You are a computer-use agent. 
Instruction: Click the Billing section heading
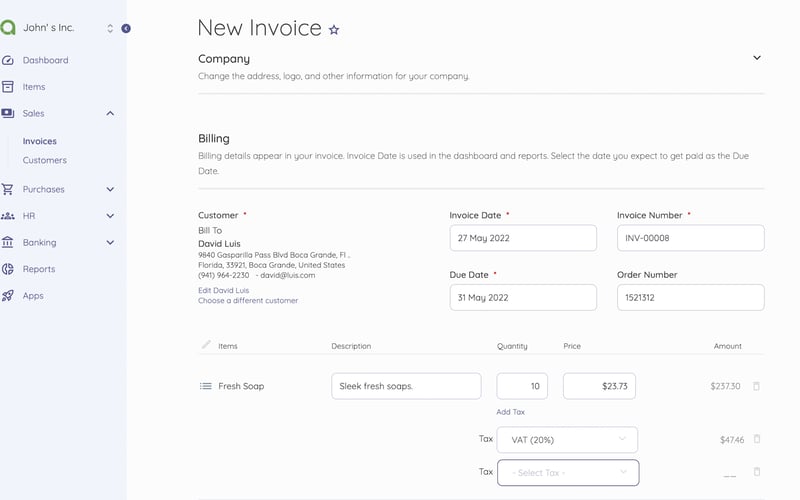(214, 138)
